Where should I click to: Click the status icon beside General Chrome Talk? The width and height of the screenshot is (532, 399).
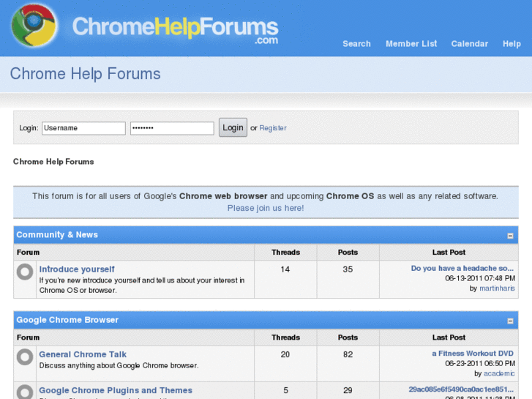point(25,357)
